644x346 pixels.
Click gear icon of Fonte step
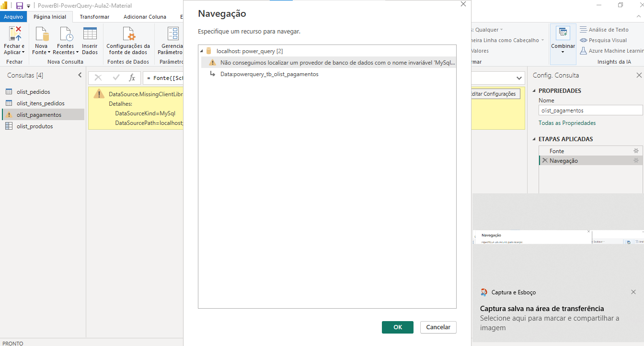coord(636,151)
